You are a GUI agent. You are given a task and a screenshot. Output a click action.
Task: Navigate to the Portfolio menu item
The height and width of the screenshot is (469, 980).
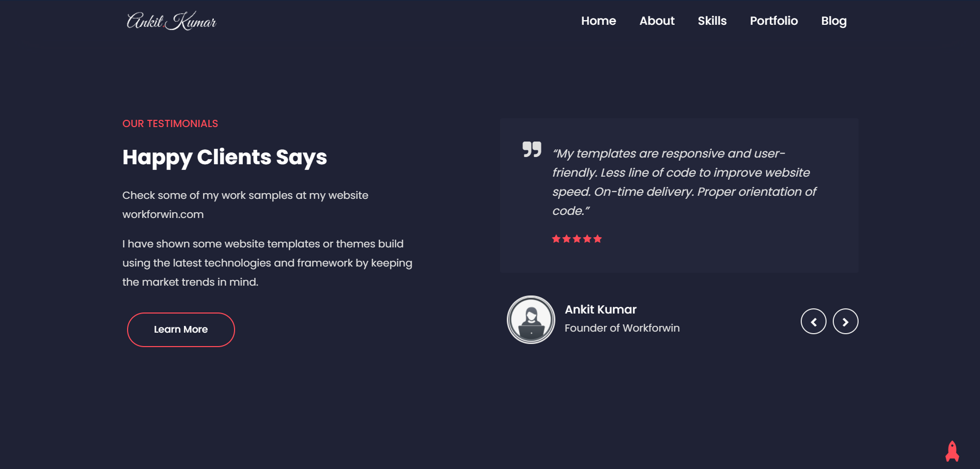click(774, 21)
